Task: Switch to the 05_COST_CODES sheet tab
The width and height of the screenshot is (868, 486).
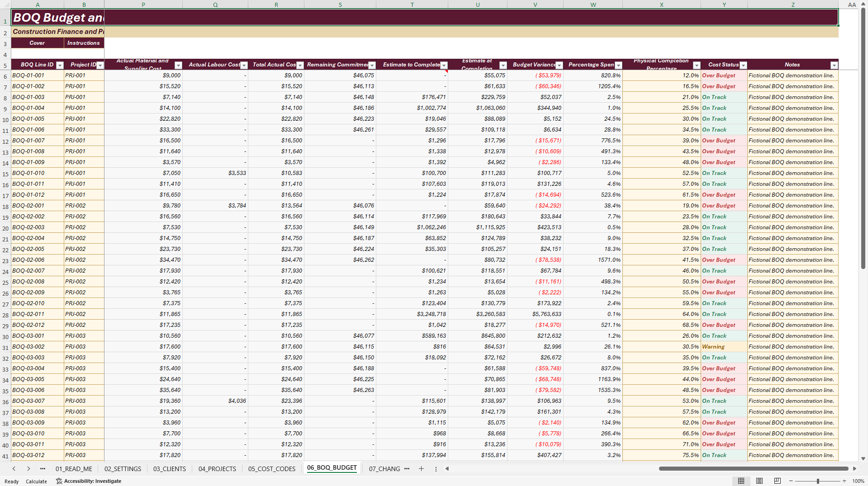Action: [272, 469]
